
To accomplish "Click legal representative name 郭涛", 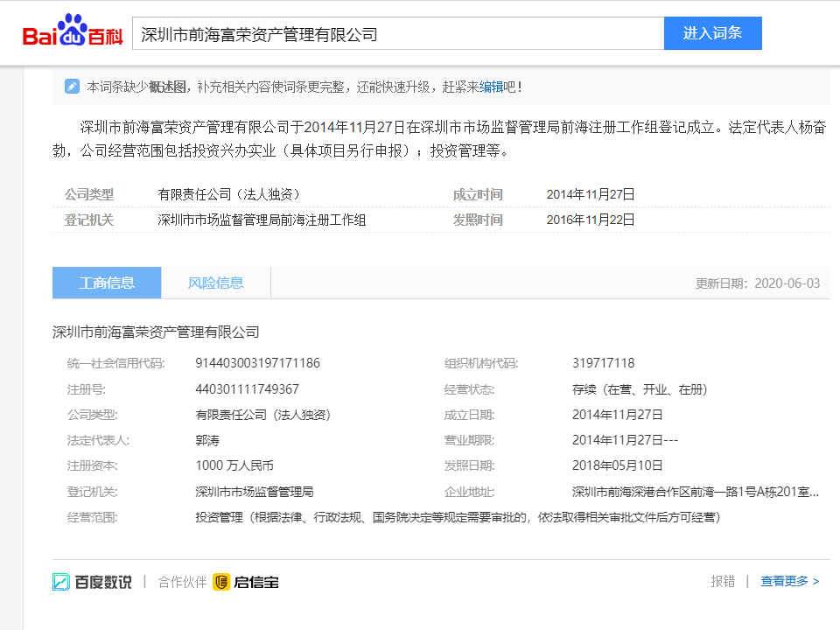I will (206, 440).
